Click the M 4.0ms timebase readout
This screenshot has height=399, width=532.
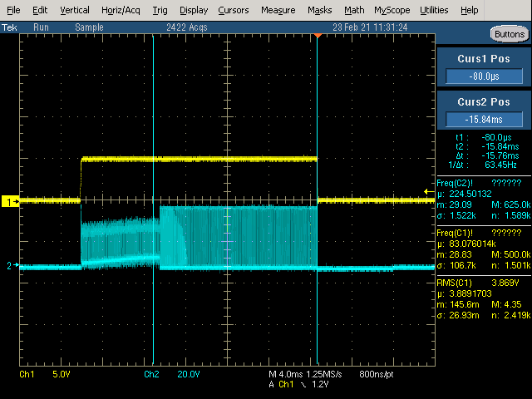(x=285, y=374)
